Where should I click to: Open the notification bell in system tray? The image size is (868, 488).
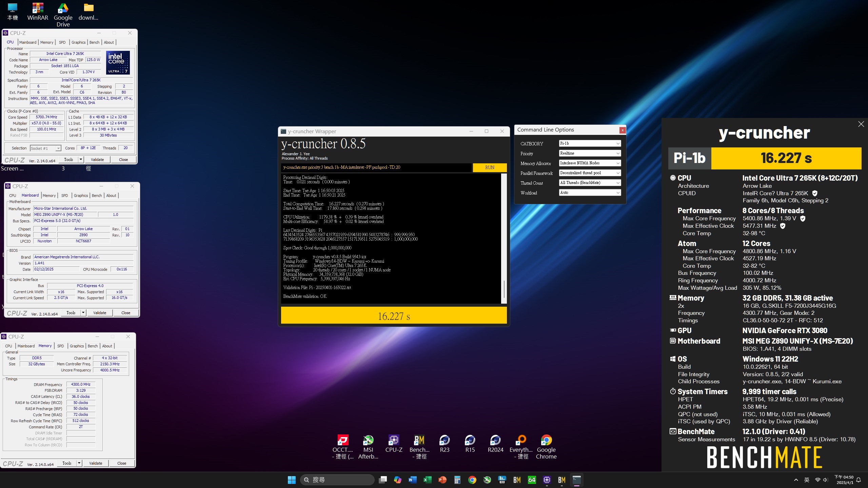(x=859, y=480)
